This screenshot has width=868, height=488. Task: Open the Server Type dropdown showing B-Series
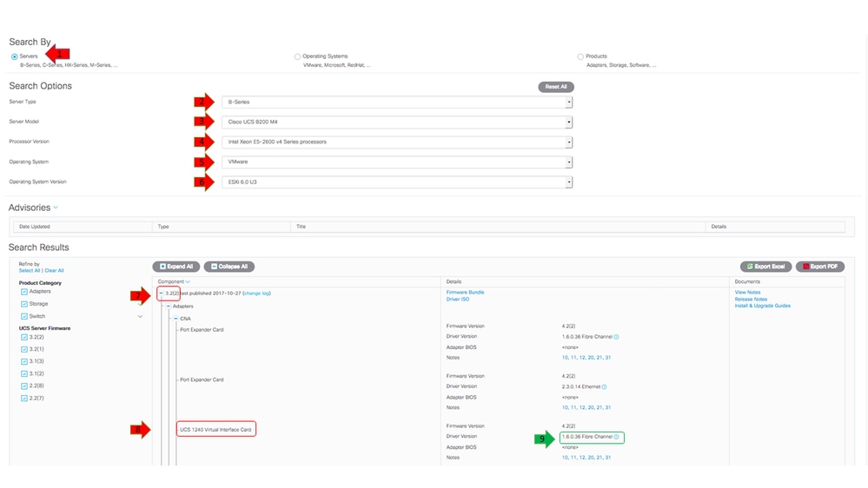[397, 102]
